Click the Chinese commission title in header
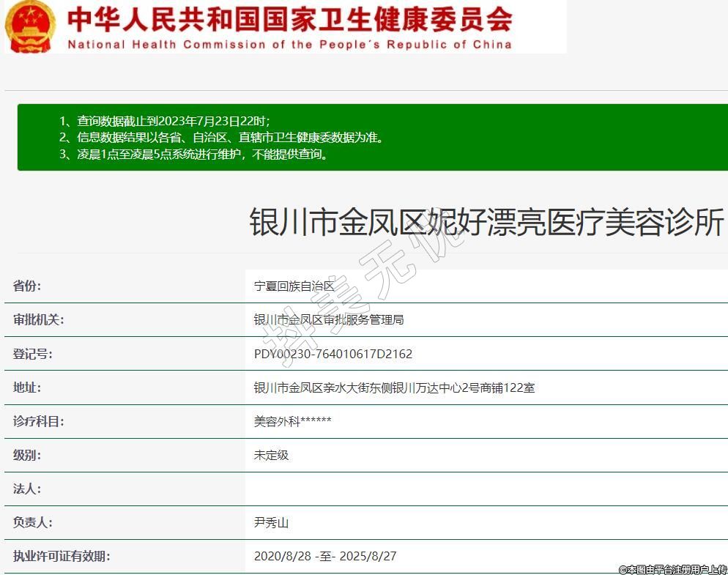The height and width of the screenshot is (575, 728). click(x=289, y=19)
